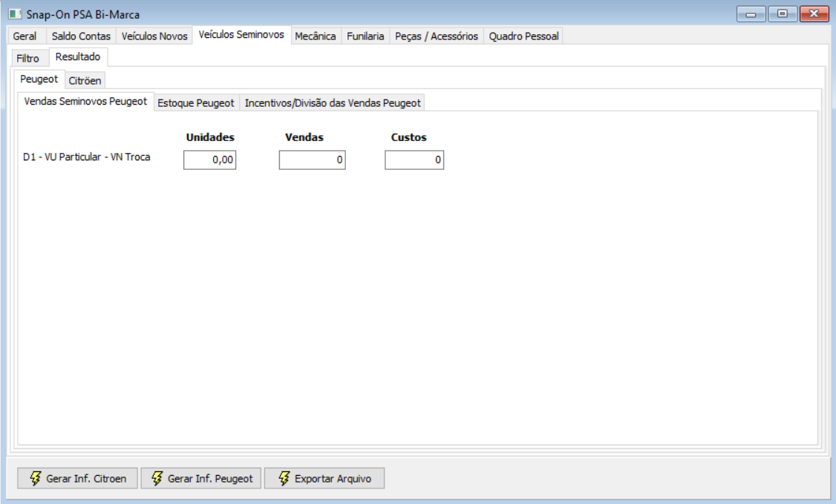Click the Exportar Arquivo button
836x504 pixels.
(324, 479)
